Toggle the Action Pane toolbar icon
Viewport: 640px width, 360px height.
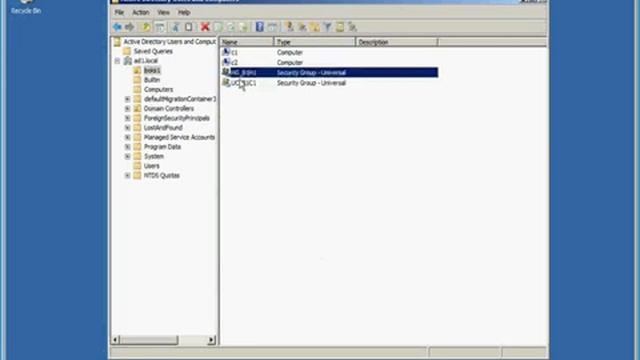(x=272, y=27)
